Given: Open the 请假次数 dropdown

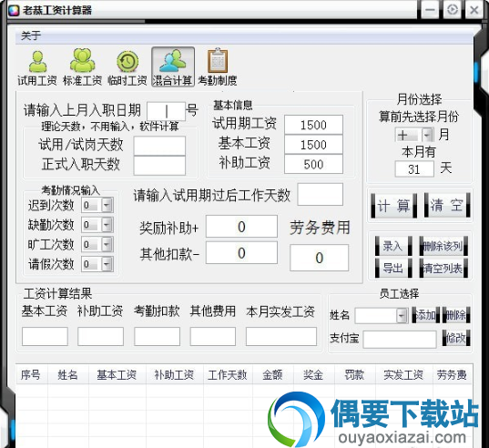Looking at the screenshot, I should tap(107, 264).
